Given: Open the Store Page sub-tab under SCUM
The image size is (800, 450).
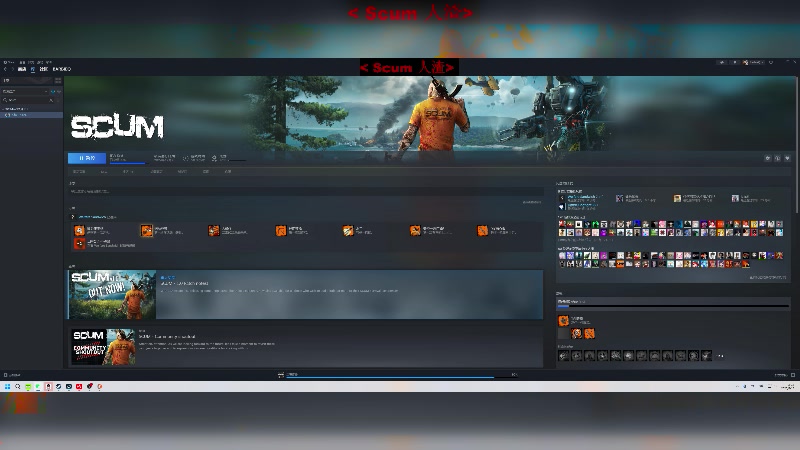Looking at the screenshot, I should (79, 171).
